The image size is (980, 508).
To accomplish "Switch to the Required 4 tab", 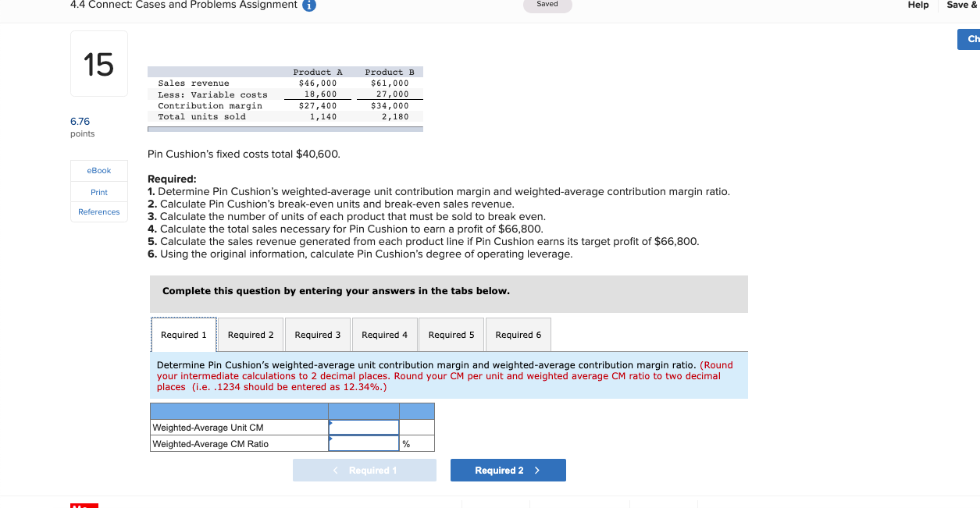I will [384, 335].
